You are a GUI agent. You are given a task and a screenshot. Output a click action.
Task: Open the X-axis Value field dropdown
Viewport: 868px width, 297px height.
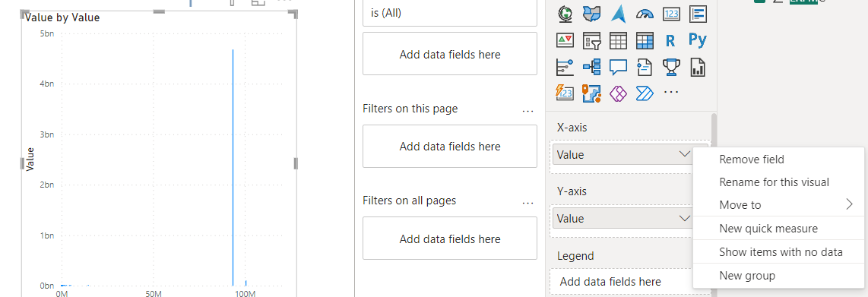(685, 155)
